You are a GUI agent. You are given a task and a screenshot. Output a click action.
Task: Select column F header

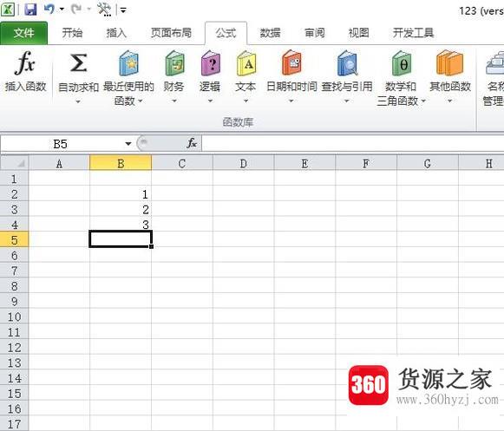pos(366,164)
